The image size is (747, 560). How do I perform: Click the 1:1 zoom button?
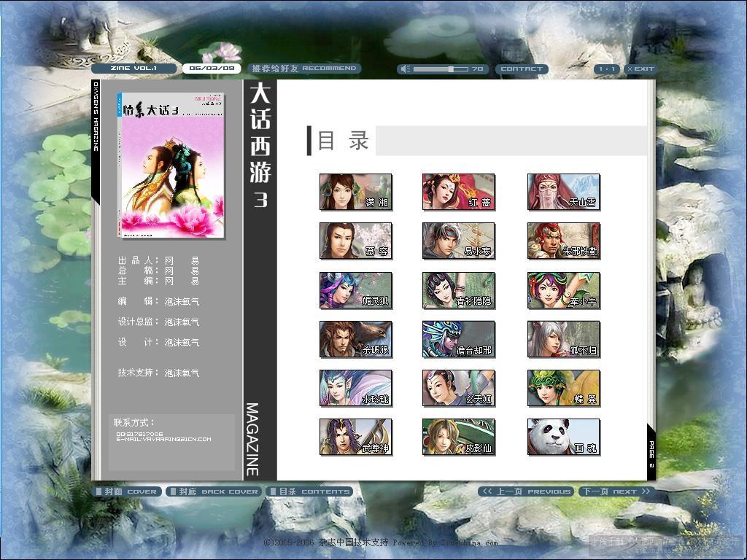tap(606, 69)
